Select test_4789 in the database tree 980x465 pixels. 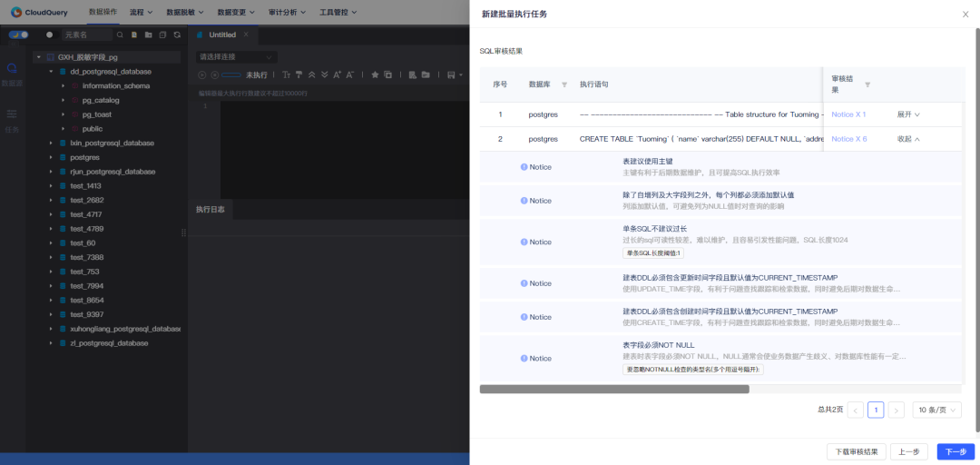(87, 229)
